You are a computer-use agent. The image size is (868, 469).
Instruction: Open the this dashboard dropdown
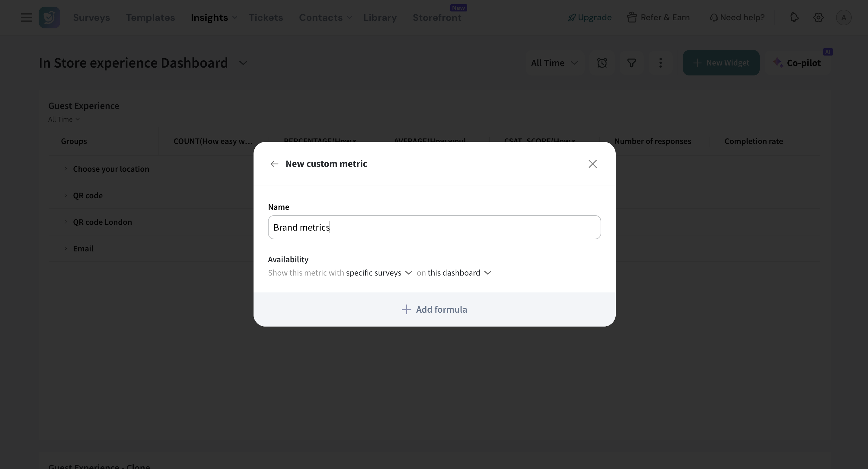click(459, 273)
